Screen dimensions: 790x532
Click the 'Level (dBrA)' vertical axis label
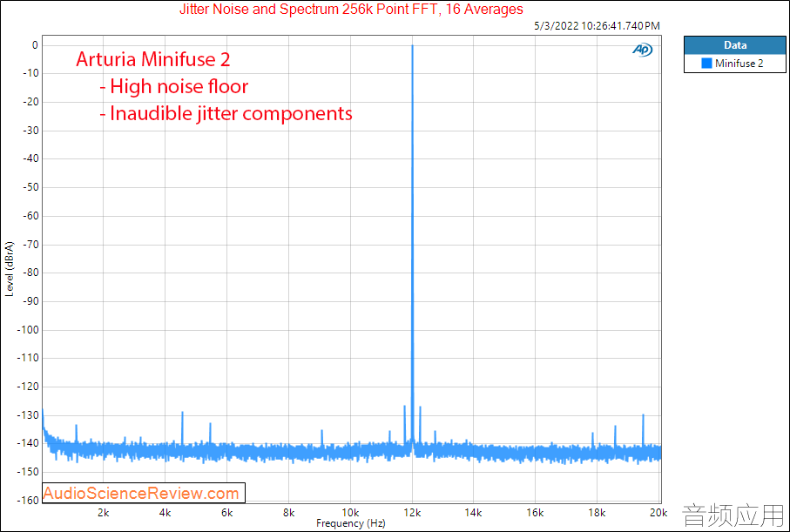point(9,268)
